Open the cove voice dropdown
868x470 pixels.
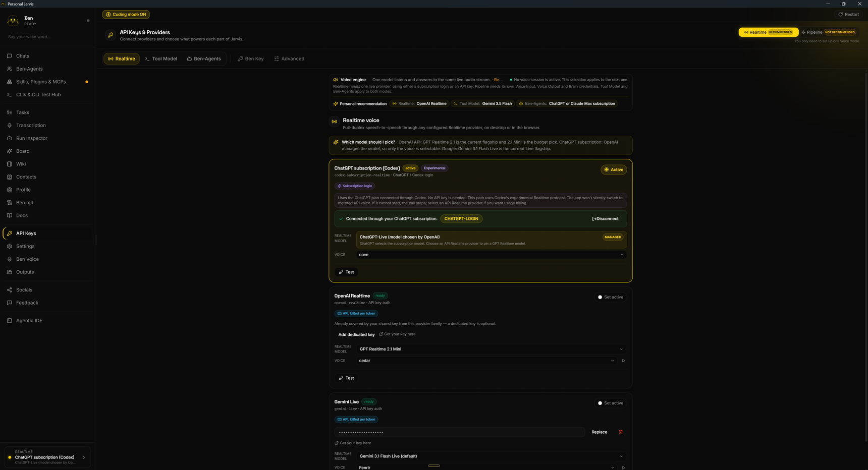[x=492, y=255]
